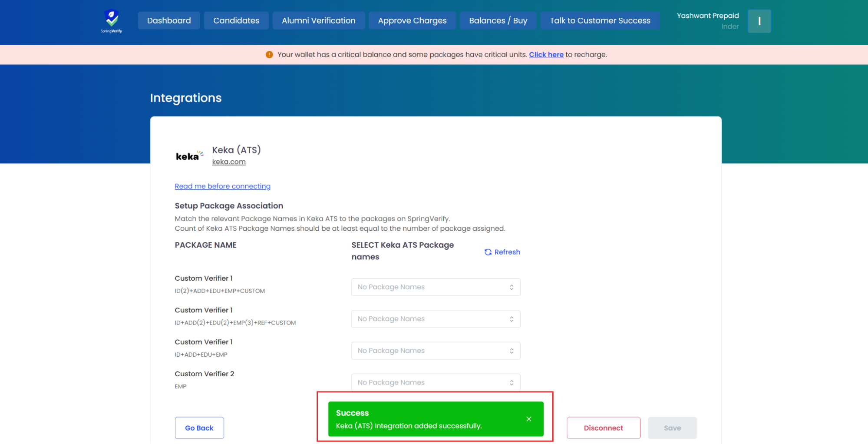Click the orange warning alert icon
868x444 pixels.
tap(269, 55)
